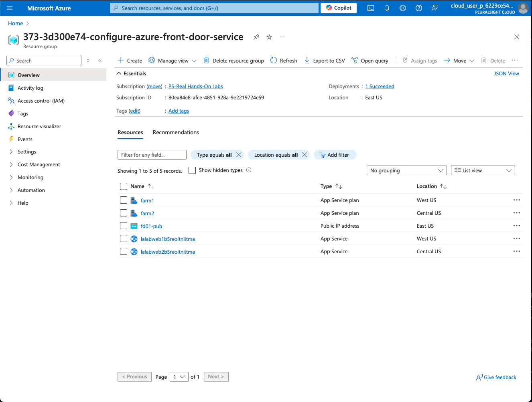Open the 1 Succeeded deployments link
The width and height of the screenshot is (532, 402).
point(380,86)
